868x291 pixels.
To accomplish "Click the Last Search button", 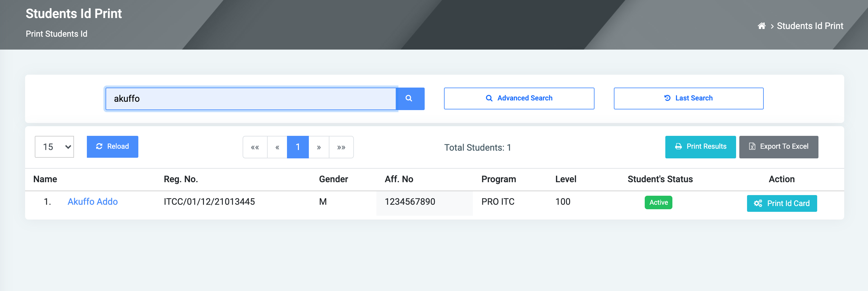I will 688,99.
